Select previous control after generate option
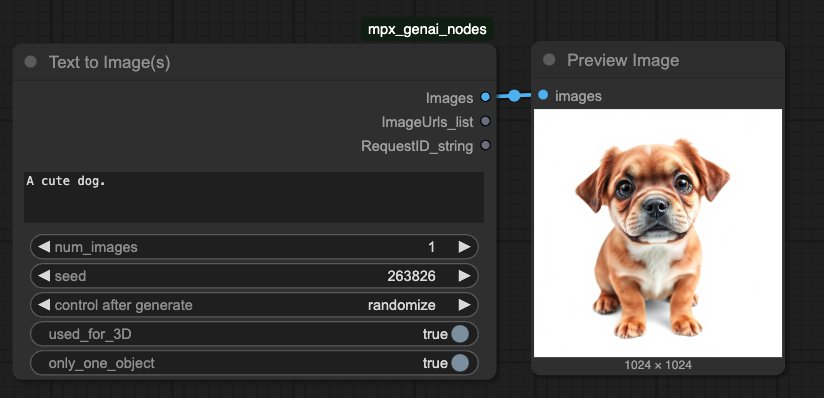This screenshot has height=398, width=824. 44,305
